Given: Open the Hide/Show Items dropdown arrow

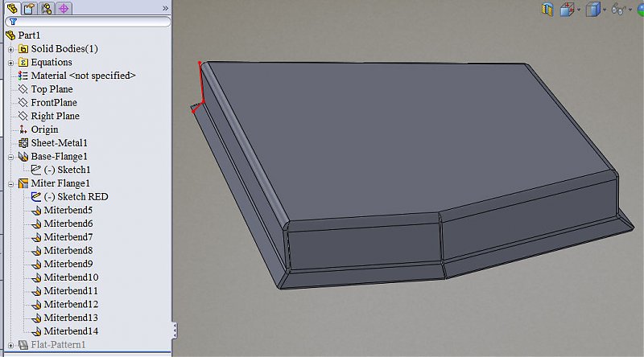Looking at the screenshot, I should point(630,10).
